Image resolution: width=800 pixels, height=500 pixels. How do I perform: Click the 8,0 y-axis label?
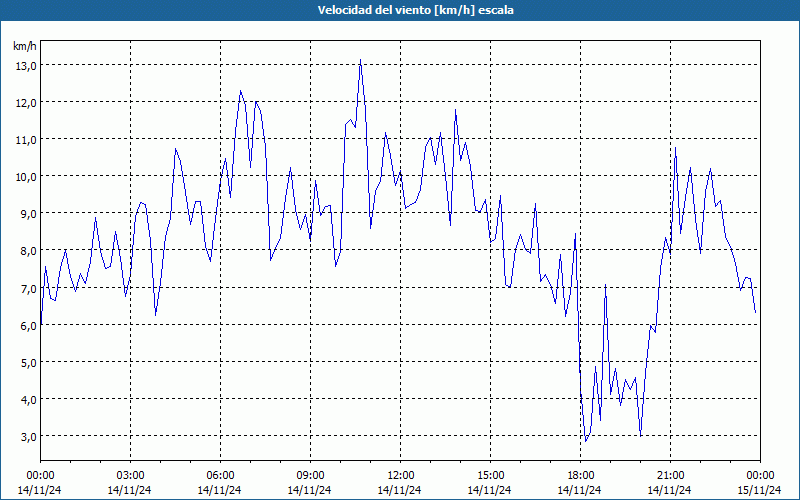(28, 251)
